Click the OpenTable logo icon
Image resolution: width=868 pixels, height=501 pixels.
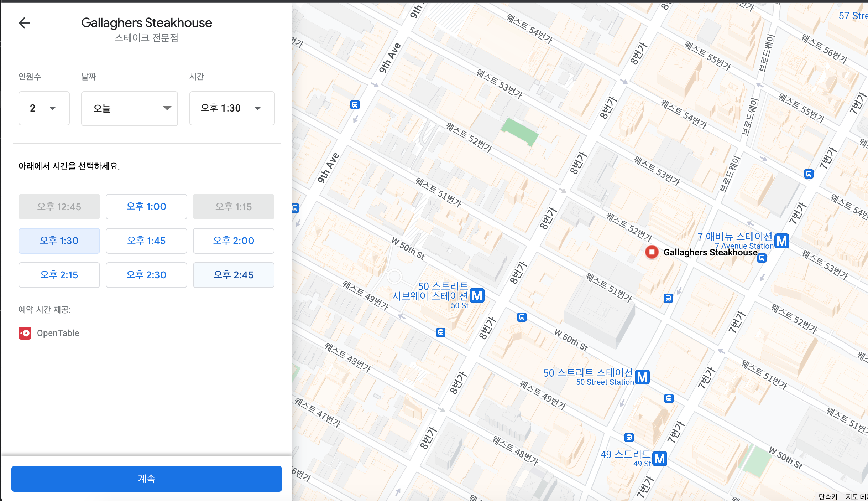point(25,333)
